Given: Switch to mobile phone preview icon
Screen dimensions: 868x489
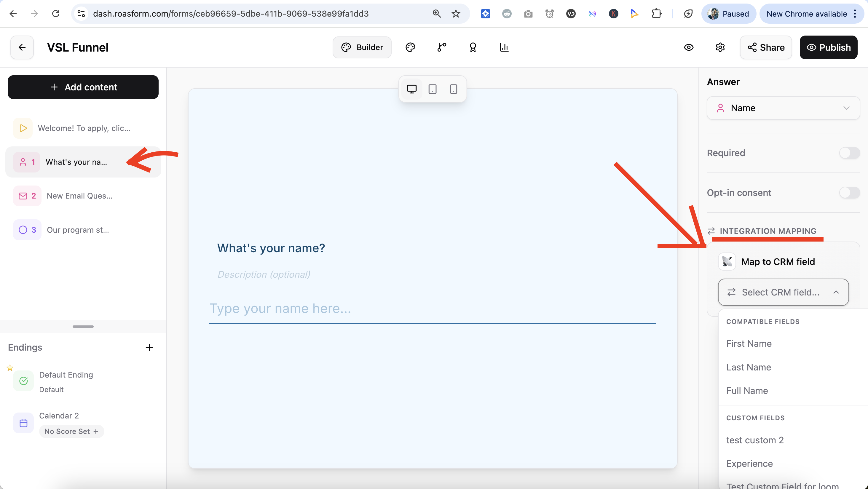Looking at the screenshot, I should [454, 89].
